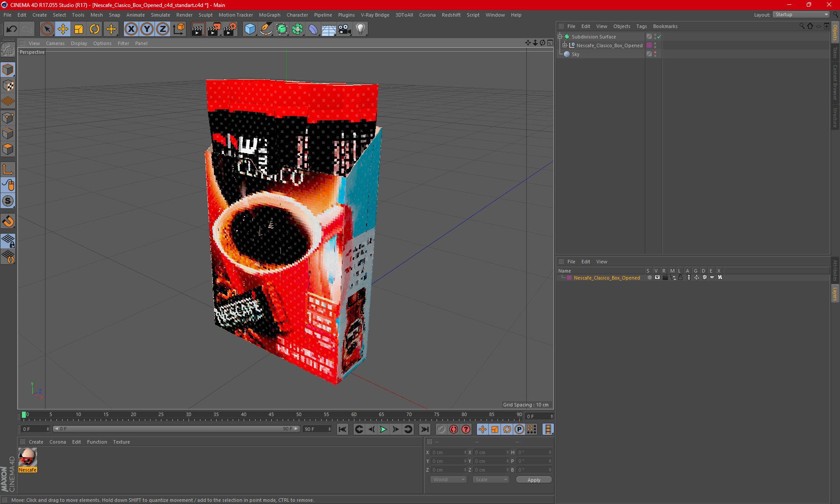Viewport: 840px width, 504px height.
Task: Click Nescafe object magenta layer swatch
Action: point(649,45)
